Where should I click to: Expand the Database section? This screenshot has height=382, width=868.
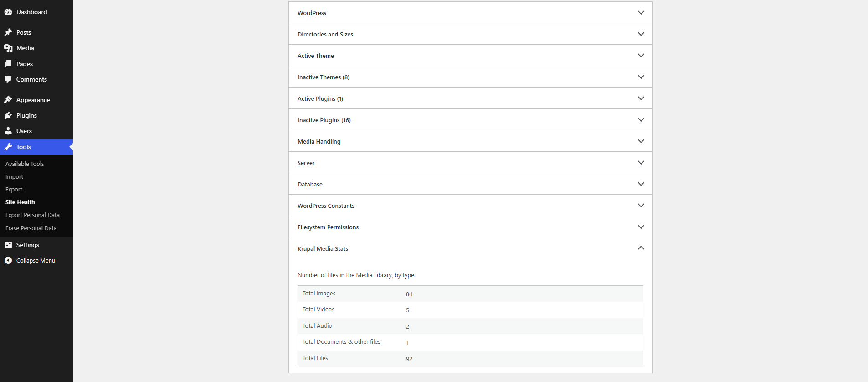pos(471,184)
